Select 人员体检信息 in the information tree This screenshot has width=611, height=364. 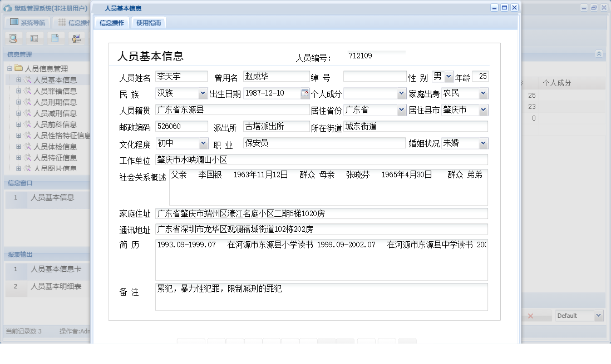click(57, 146)
